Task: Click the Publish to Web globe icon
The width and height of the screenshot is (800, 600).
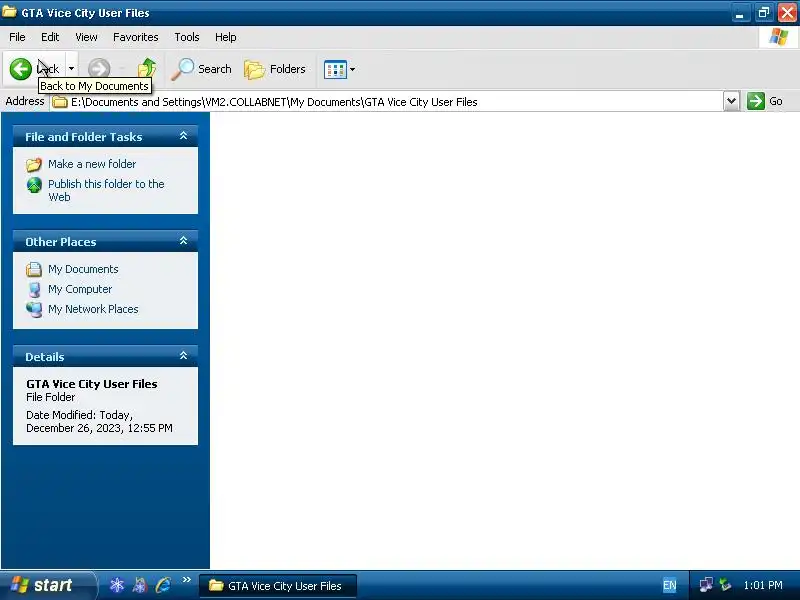Action: tap(34, 185)
